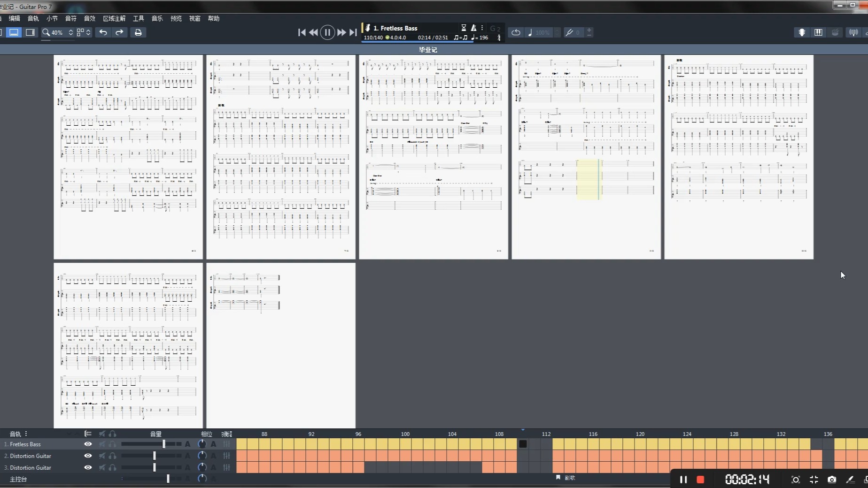Screen dimensions: 868x488
Task: Jump to the first bar
Action: coord(302,32)
